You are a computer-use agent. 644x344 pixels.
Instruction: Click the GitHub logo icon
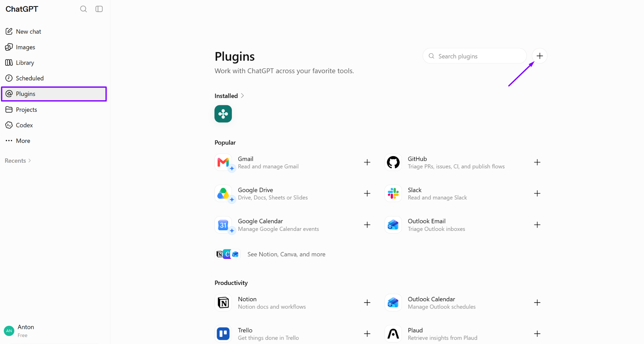[x=393, y=162]
